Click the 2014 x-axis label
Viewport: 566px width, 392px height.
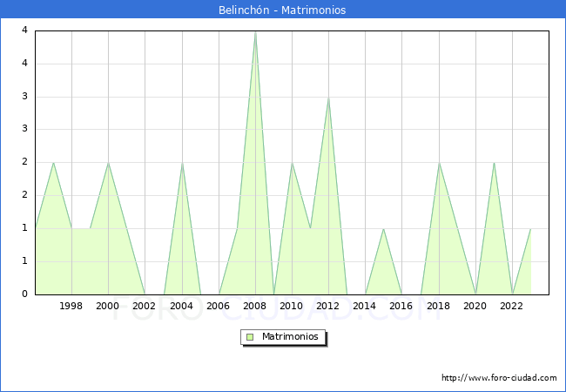coord(365,306)
